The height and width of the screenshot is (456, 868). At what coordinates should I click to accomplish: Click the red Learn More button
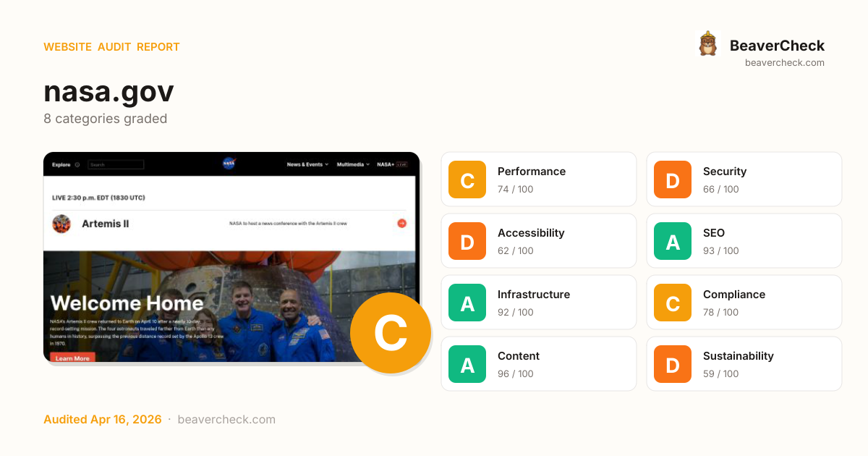pos(72,358)
